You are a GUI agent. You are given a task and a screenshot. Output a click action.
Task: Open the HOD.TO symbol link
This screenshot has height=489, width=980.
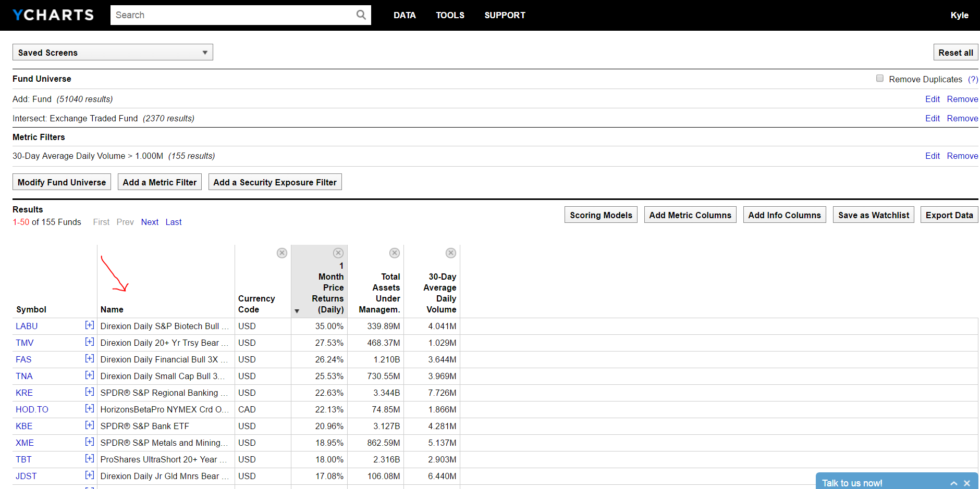point(32,409)
